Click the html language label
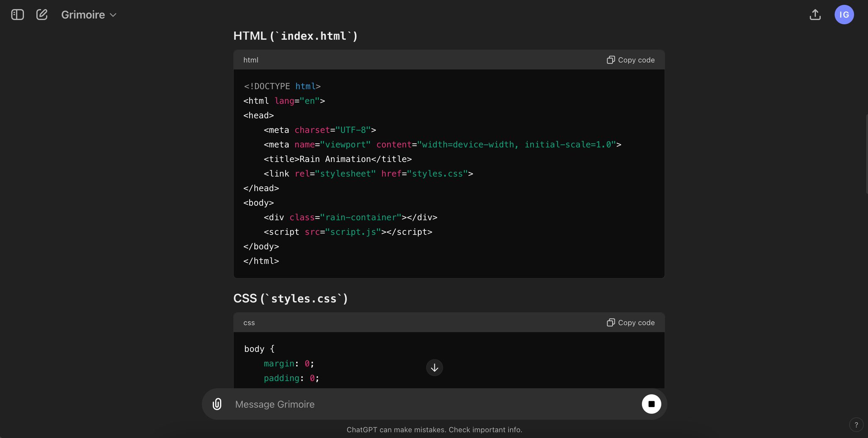The height and width of the screenshot is (438, 868). [251, 60]
